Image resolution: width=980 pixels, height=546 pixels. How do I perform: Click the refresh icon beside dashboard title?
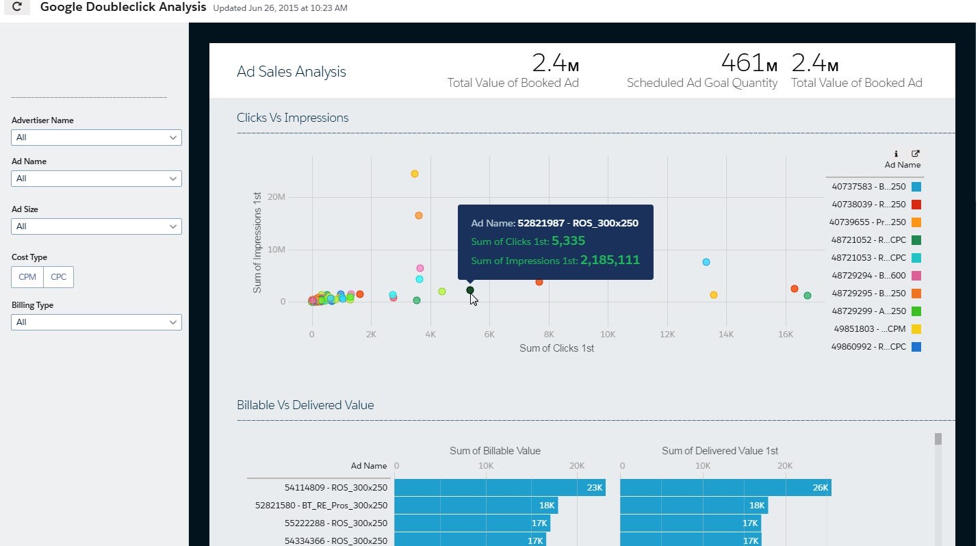click(x=17, y=7)
